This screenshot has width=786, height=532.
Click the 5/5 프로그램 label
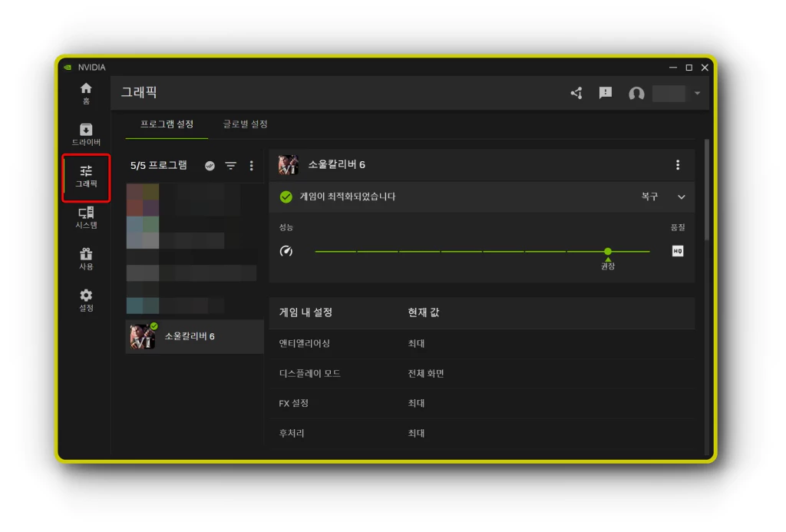[x=158, y=166]
